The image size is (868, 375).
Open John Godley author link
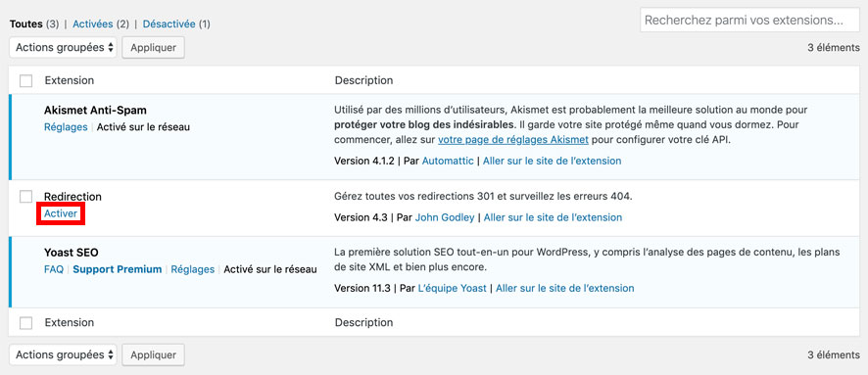click(445, 217)
